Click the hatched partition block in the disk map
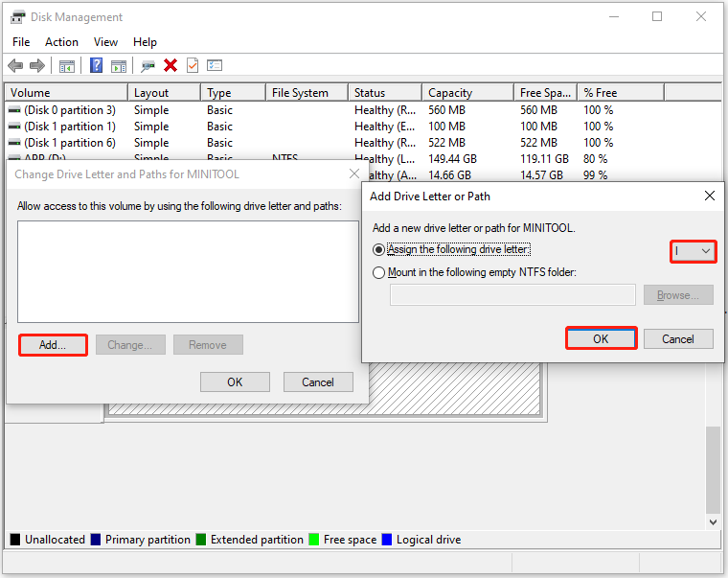 (455, 388)
